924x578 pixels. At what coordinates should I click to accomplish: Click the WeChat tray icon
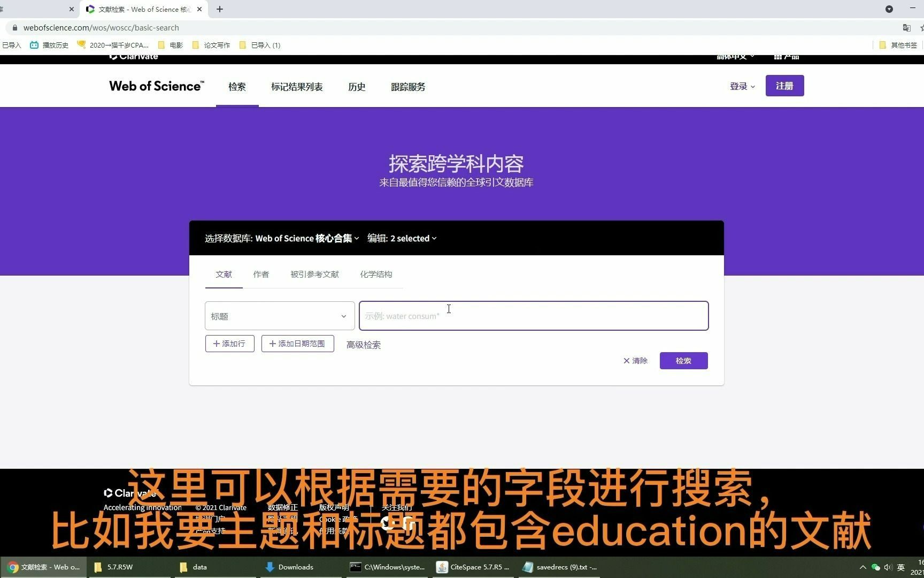875,567
